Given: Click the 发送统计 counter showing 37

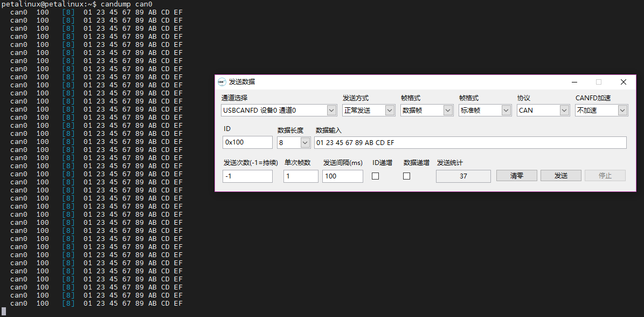Looking at the screenshot, I should point(463,176).
